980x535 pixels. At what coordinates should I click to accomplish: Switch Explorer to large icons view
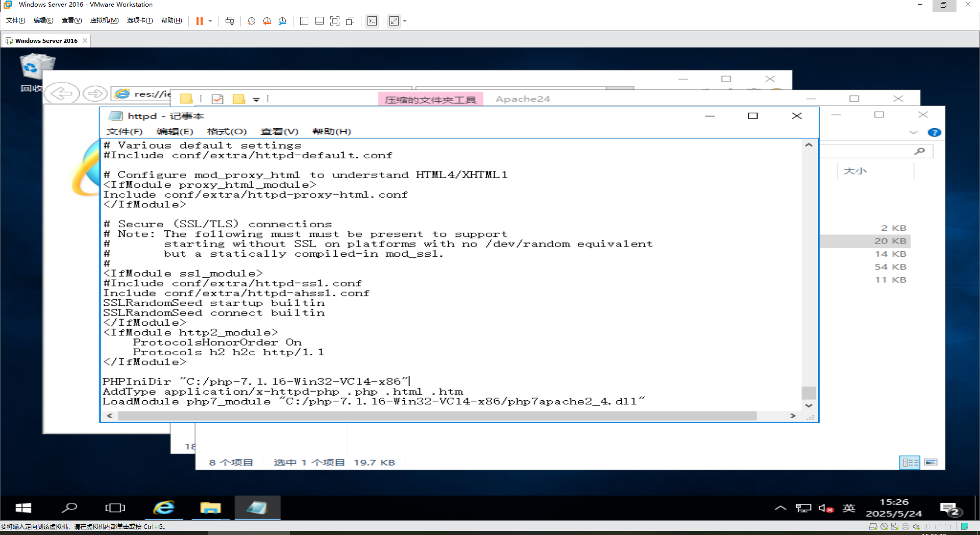931,463
